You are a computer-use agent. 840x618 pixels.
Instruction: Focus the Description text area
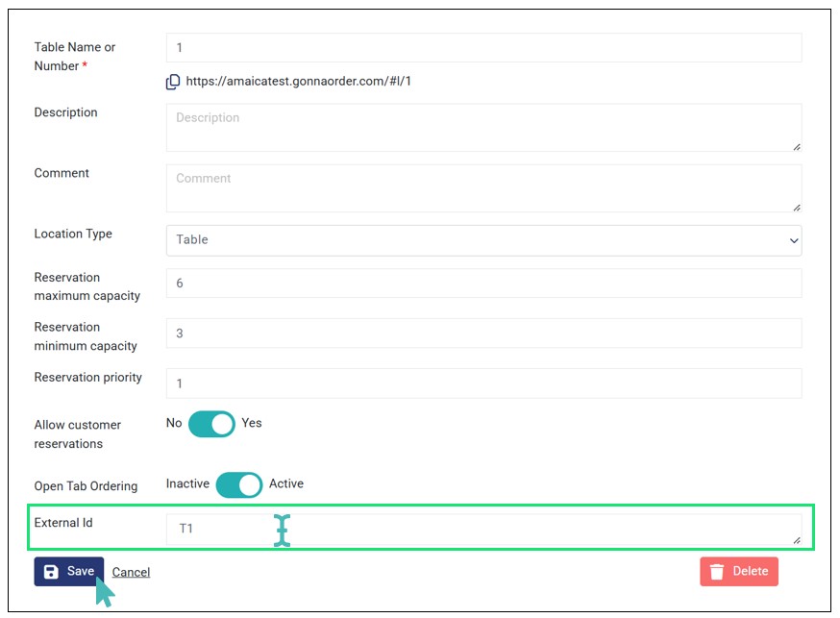[x=483, y=128]
